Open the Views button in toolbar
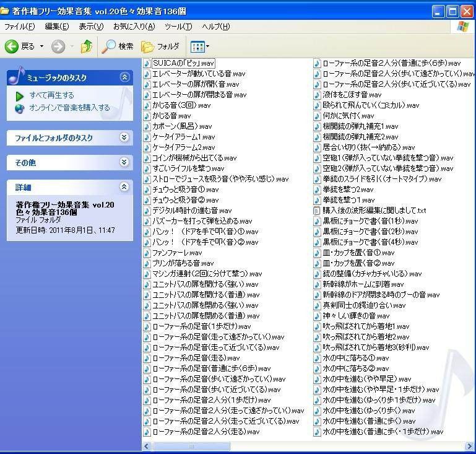The width and height of the screenshot is (476, 454). click(197, 47)
